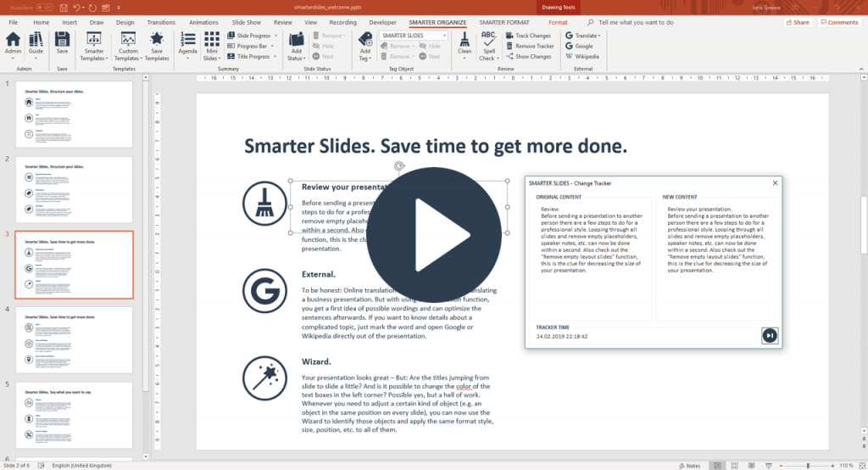Open the Drawing Tools Format tab

click(558, 22)
